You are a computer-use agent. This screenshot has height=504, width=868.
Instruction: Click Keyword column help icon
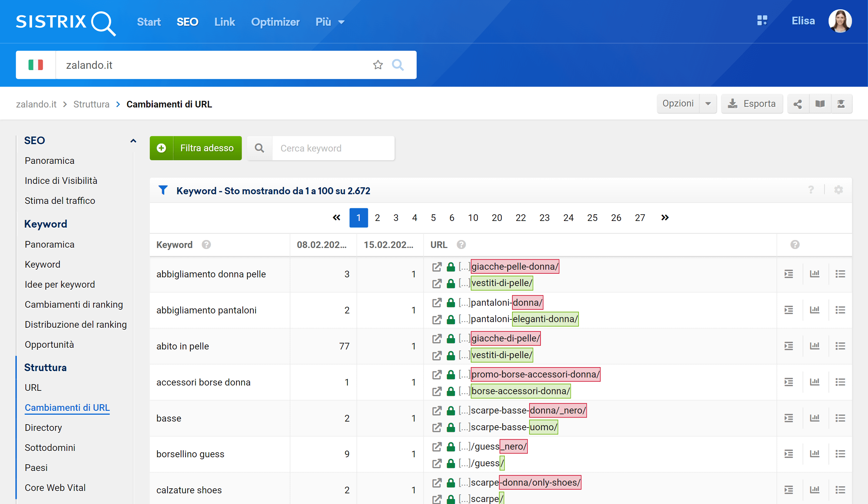206,244
